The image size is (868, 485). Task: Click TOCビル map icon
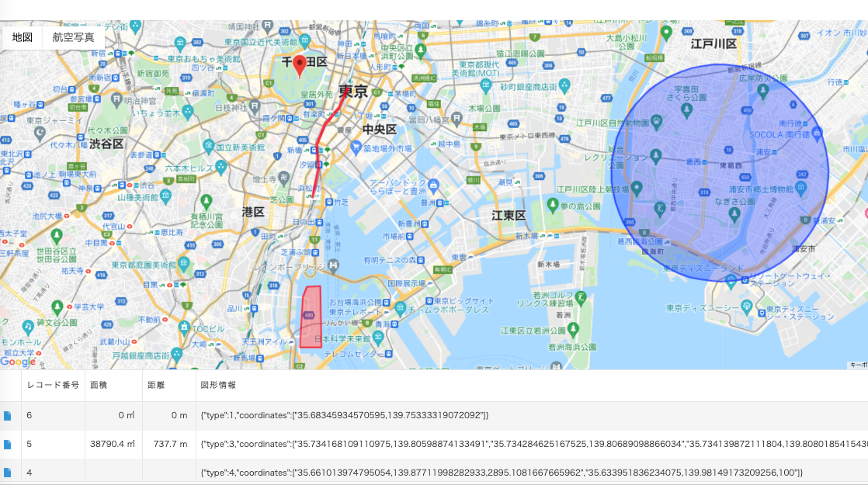tap(184, 327)
